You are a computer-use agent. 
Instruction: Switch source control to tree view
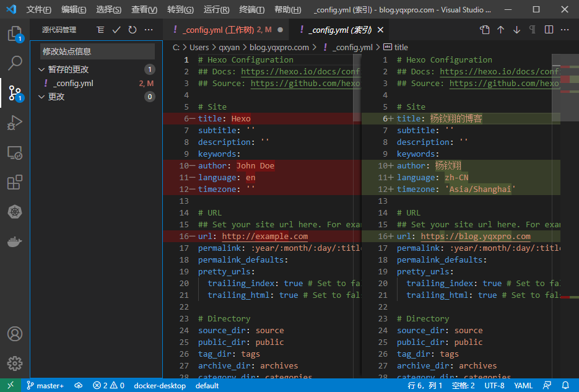pos(100,30)
